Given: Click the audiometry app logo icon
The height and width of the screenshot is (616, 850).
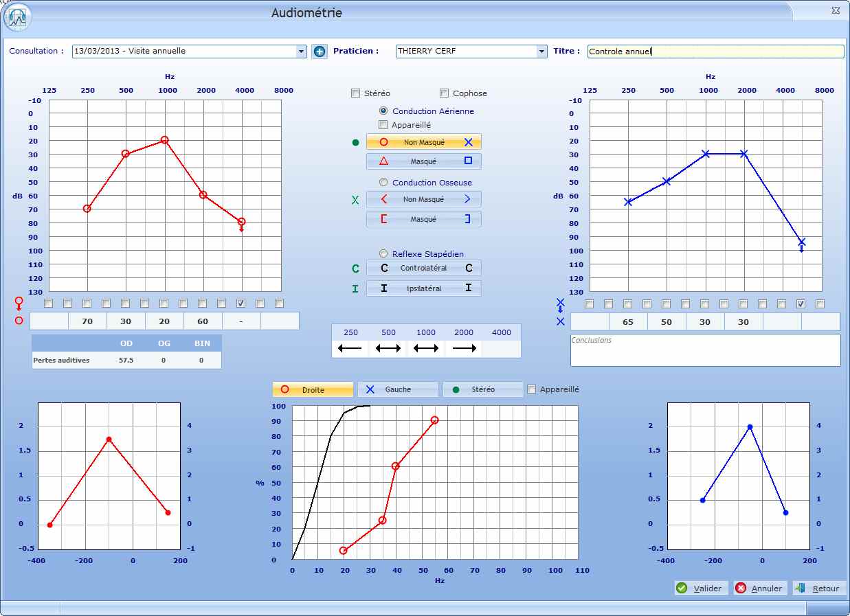Looking at the screenshot, I should coord(17,16).
